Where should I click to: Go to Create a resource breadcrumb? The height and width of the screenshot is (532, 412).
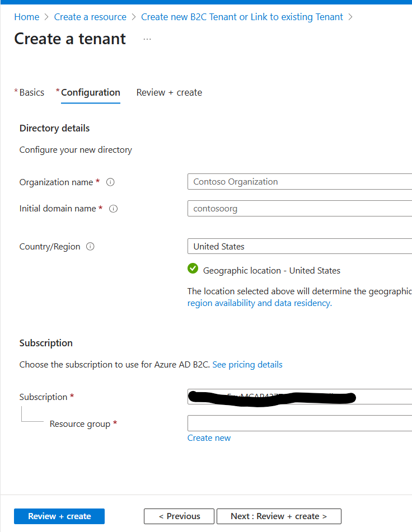(90, 17)
